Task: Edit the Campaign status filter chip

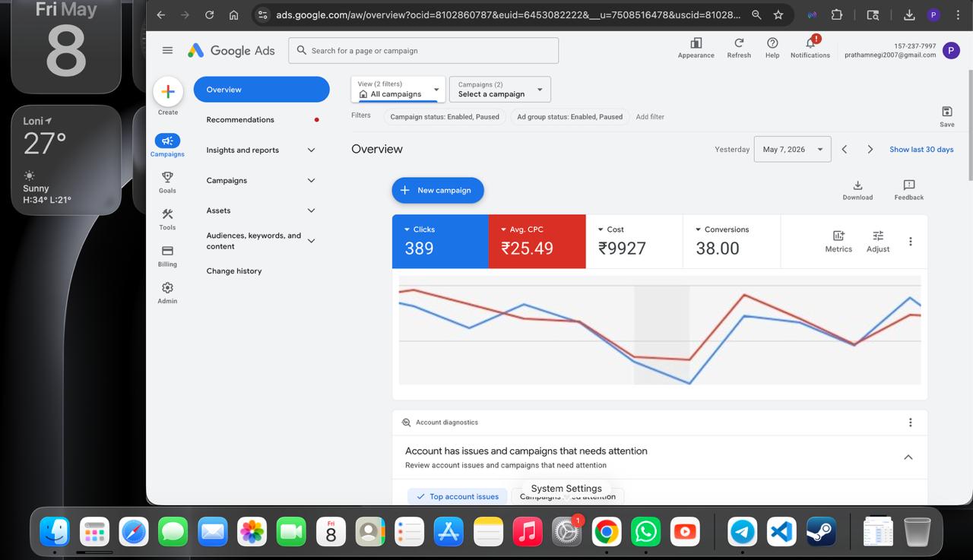Action: 445,117
